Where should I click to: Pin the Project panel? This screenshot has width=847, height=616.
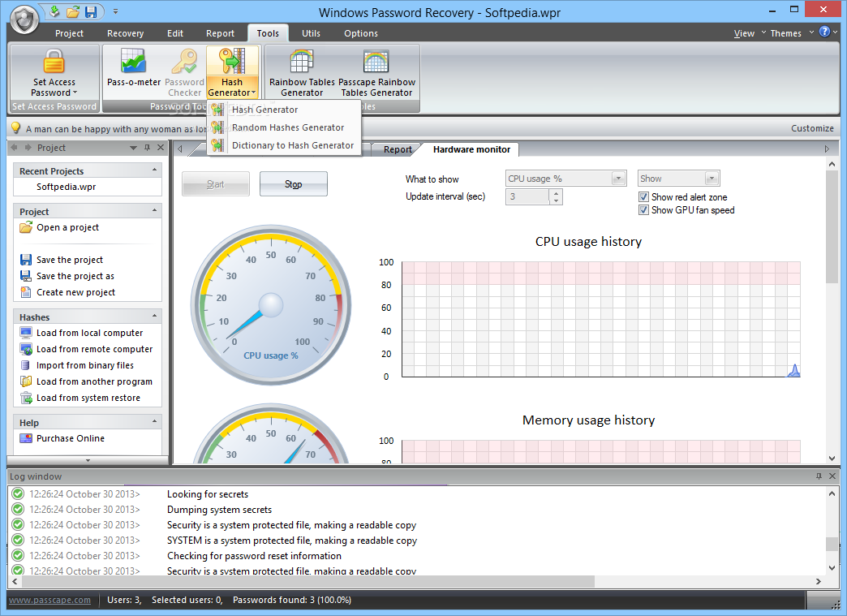coord(147,148)
